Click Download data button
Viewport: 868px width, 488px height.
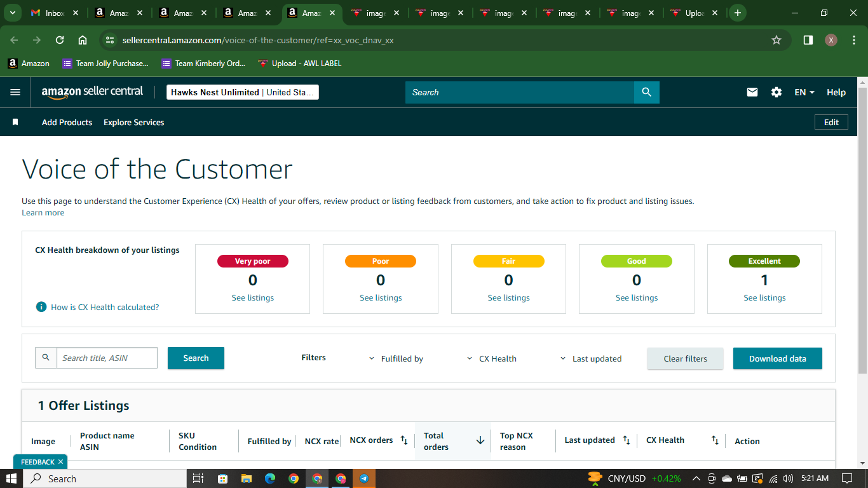[x=777, y=358]
